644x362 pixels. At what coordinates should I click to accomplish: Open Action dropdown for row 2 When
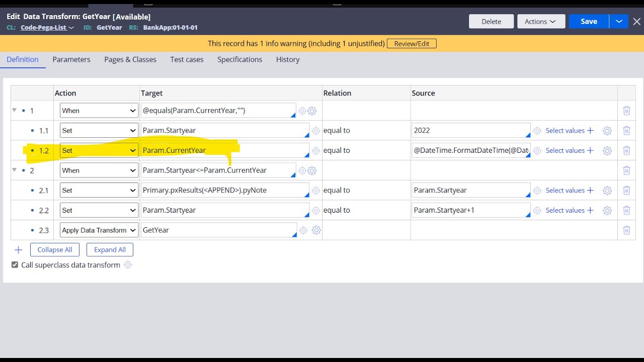tap(99, 170)
